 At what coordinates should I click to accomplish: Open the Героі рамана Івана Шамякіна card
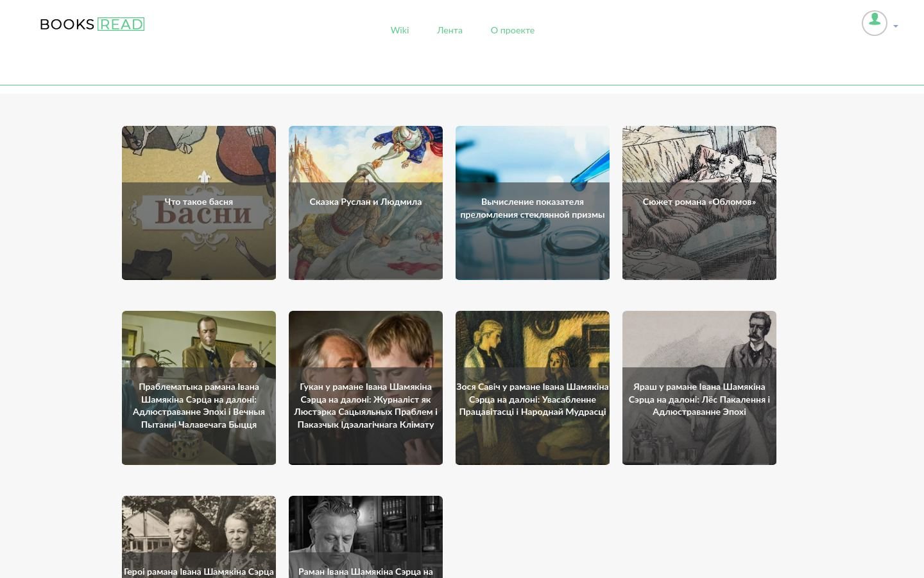tap(199, 537)
